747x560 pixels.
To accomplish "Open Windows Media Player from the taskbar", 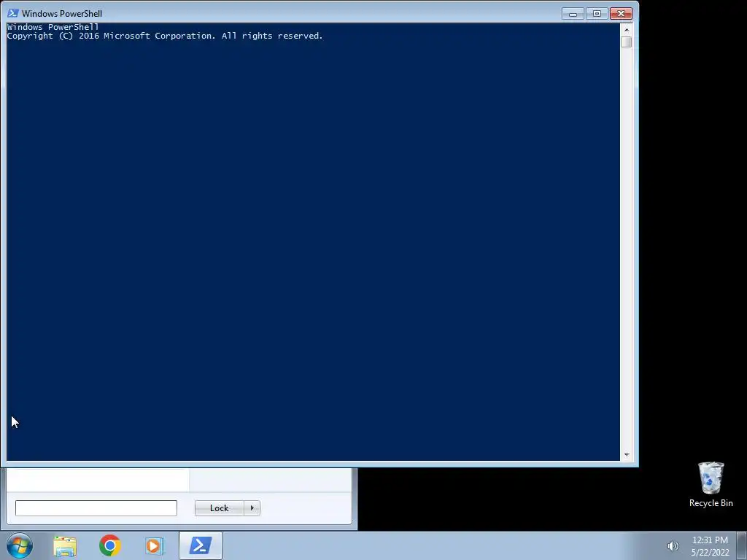I will coord(155,545).
